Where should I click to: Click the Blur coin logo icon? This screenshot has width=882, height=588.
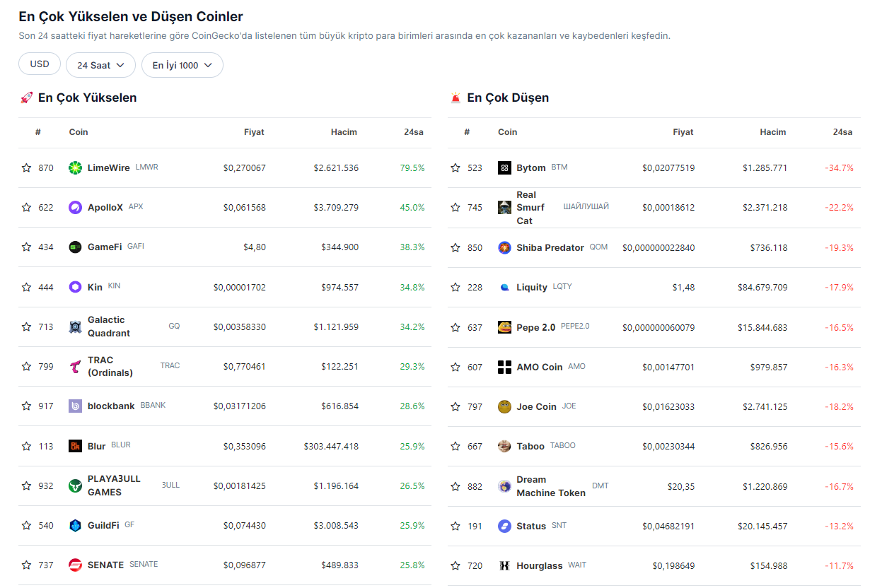75,446
